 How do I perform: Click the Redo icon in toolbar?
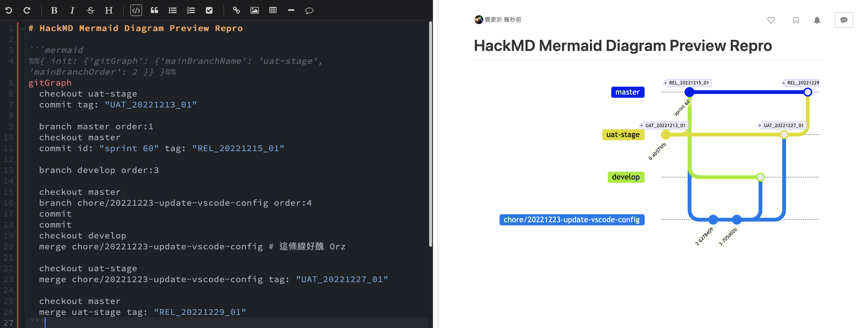tap(27, 10)
